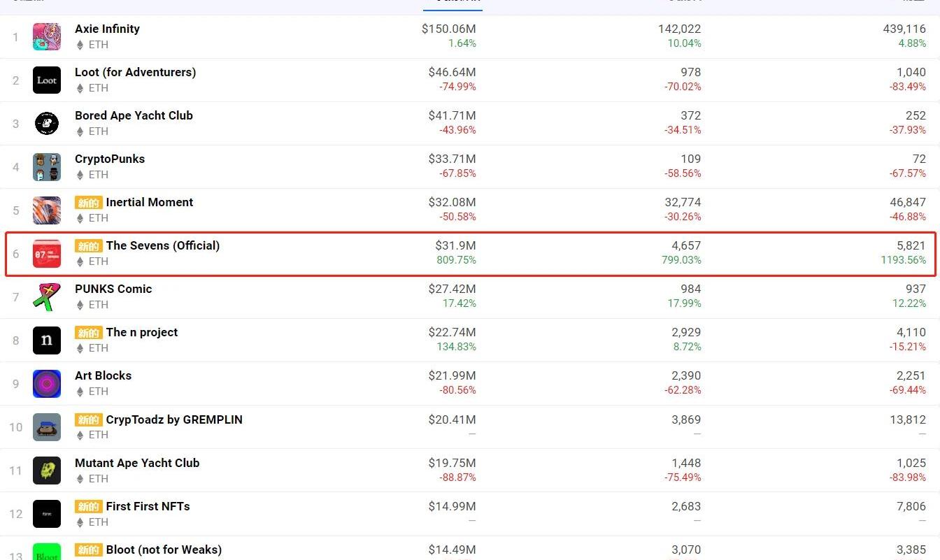Click the CrypToadz toad icon
940x560 pixels.
click(x=47, y=427)
